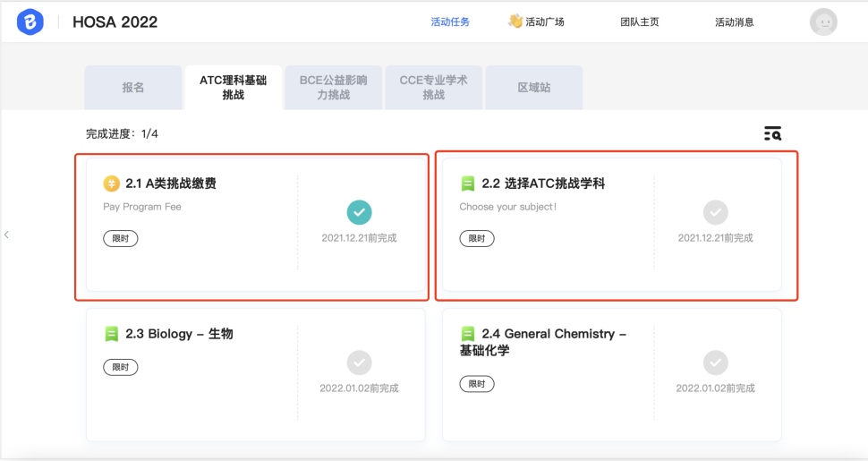Screen dimensions: 868x461
Task: Click grey checkmark circle for 2.2 选择ATC挑战学科
Action: point(715,212)
